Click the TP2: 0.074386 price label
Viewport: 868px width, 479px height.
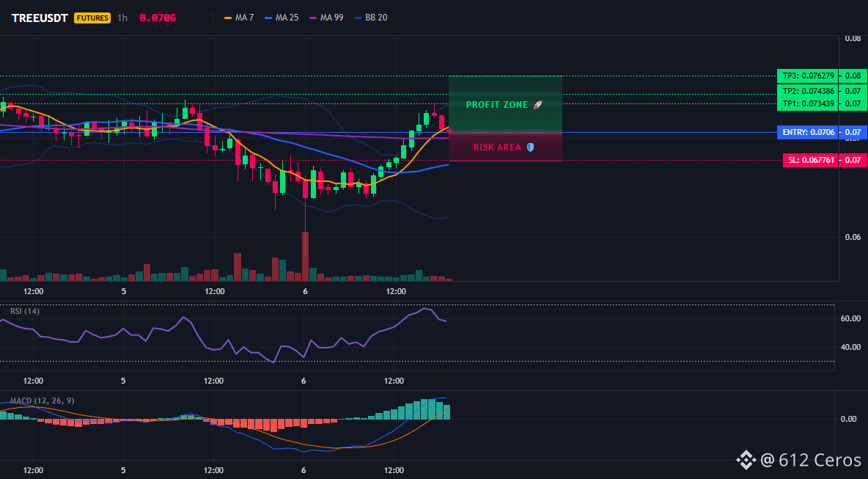click(808, 91)
